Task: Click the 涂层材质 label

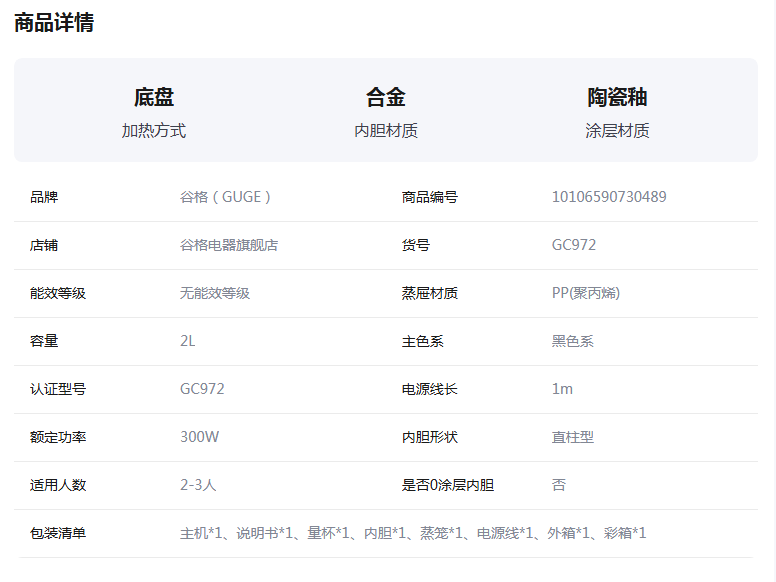Action: (x=617, y=131)
